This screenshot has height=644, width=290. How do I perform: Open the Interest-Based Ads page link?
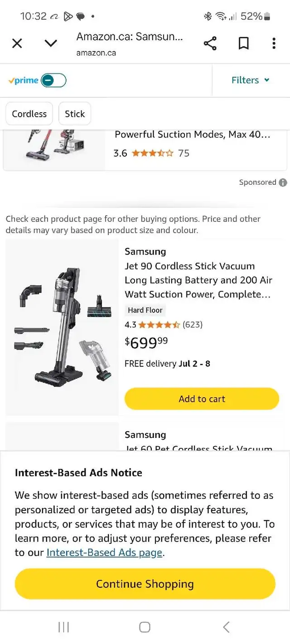point(104,553)
